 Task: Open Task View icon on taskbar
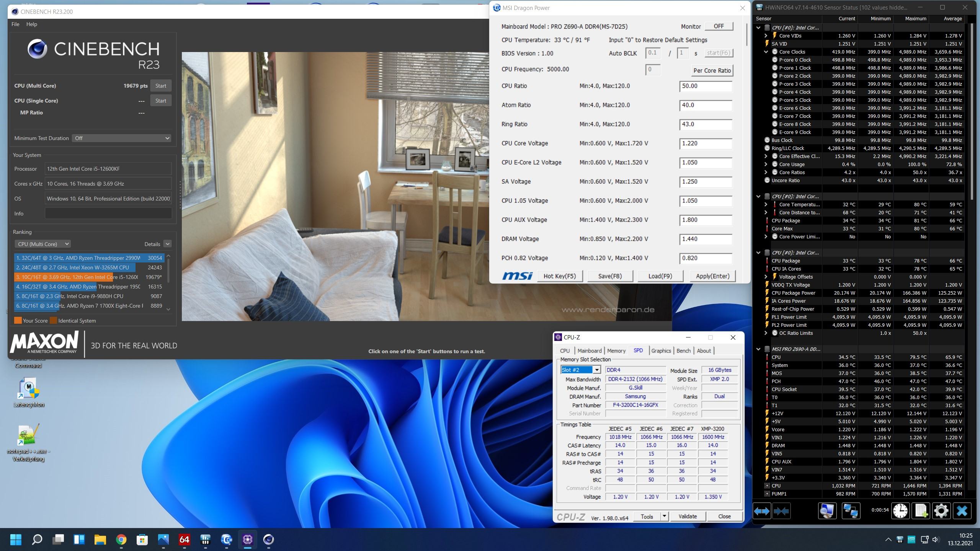tap(58, 540)
